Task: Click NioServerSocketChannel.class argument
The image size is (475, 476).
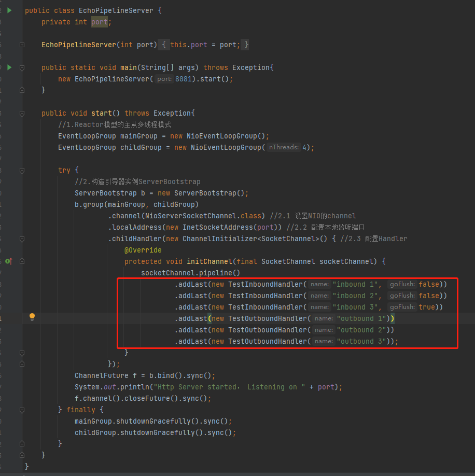Action: [x=203, y=216]
